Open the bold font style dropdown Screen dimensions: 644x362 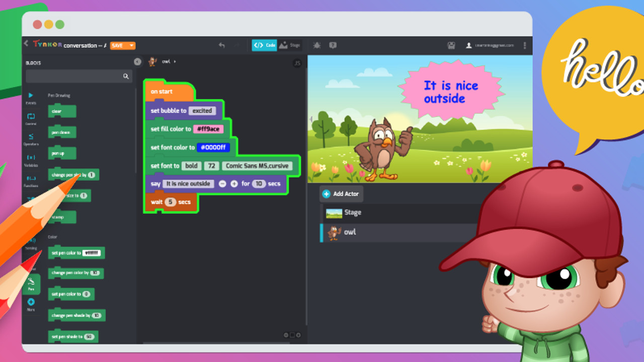191,166
